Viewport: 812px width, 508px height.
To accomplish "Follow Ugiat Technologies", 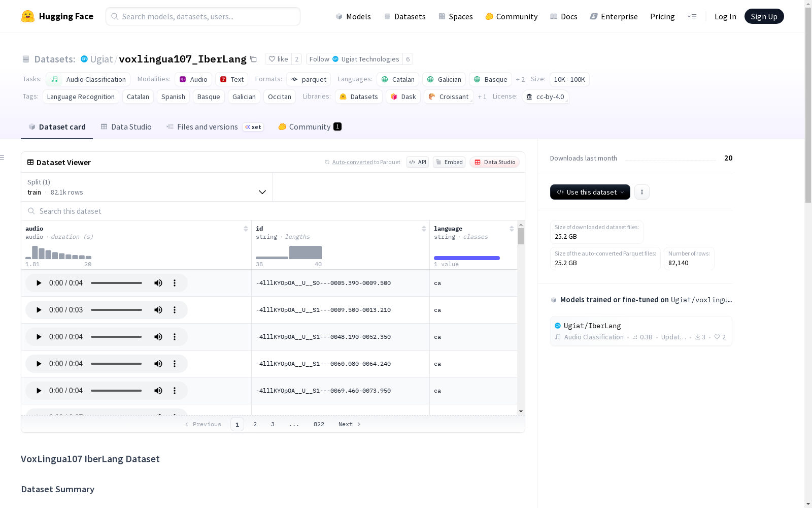I will click(x=354, y=59).
